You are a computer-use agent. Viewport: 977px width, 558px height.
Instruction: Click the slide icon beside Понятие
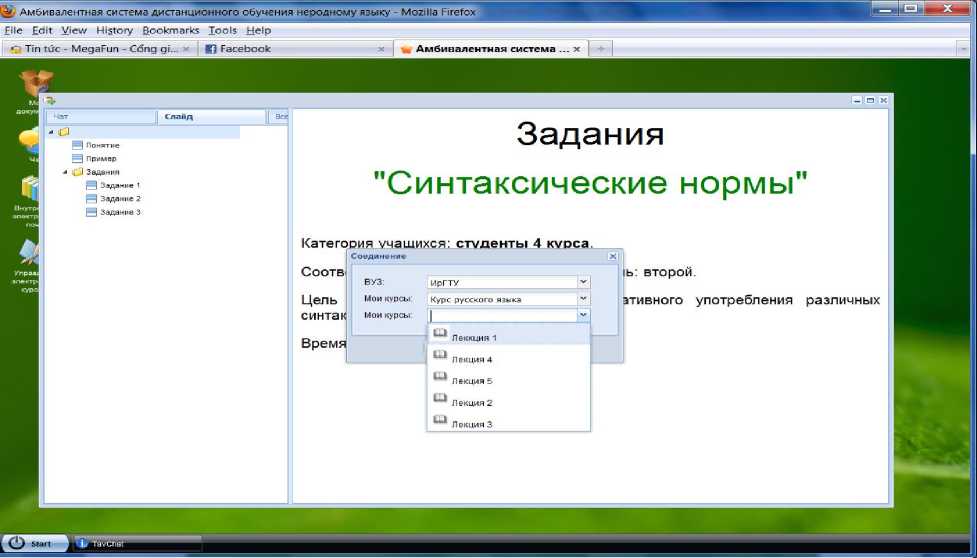click(77, 145)
